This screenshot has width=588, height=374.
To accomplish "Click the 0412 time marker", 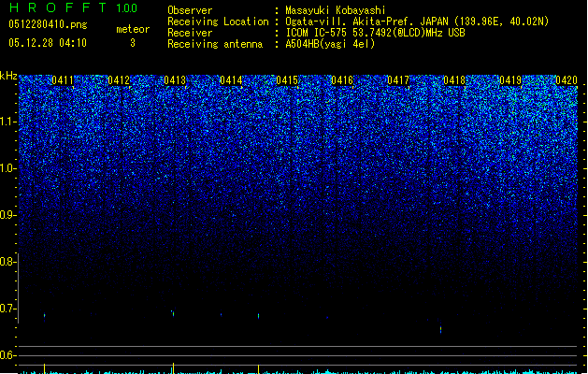I will pos(119,80).
